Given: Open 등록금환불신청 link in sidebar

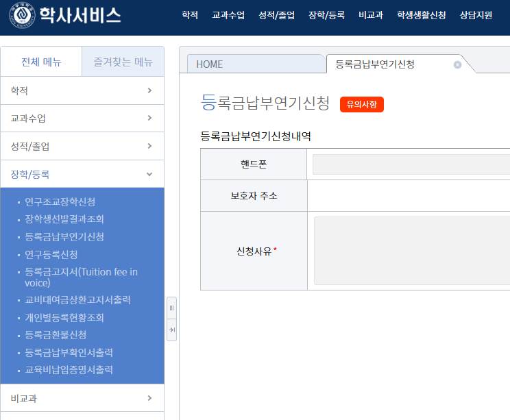Looking at the screenshot, I should point(56,334).
